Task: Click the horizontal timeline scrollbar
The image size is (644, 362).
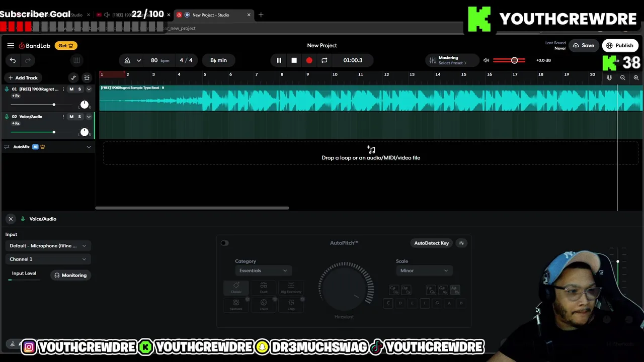Action: pos(192,208)
